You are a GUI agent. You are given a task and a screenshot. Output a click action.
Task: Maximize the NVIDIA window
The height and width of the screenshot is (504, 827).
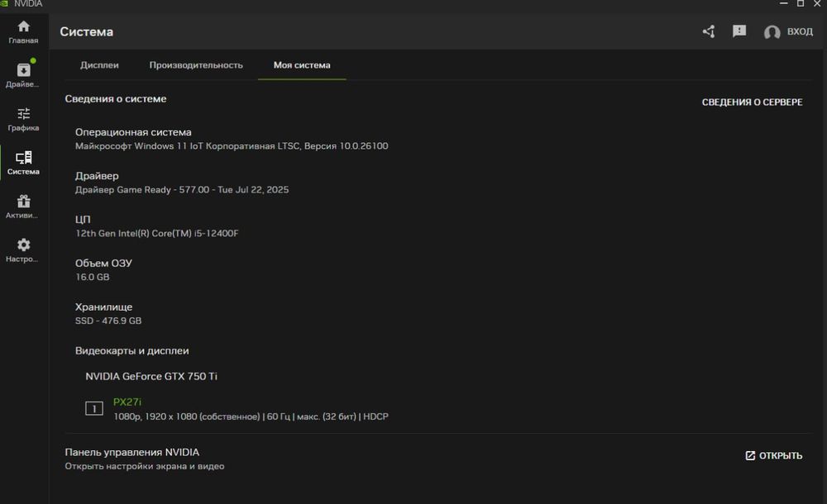(800, 3)
